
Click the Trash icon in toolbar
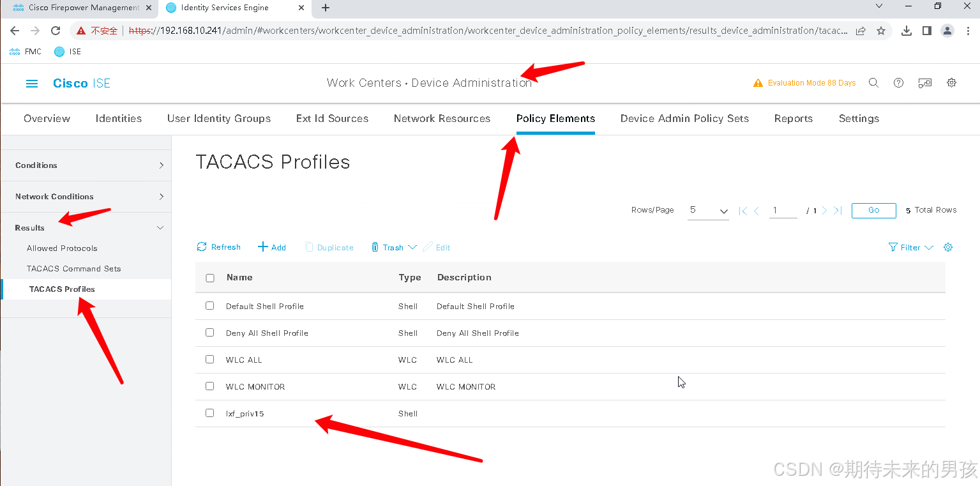[x=375, y=247]
